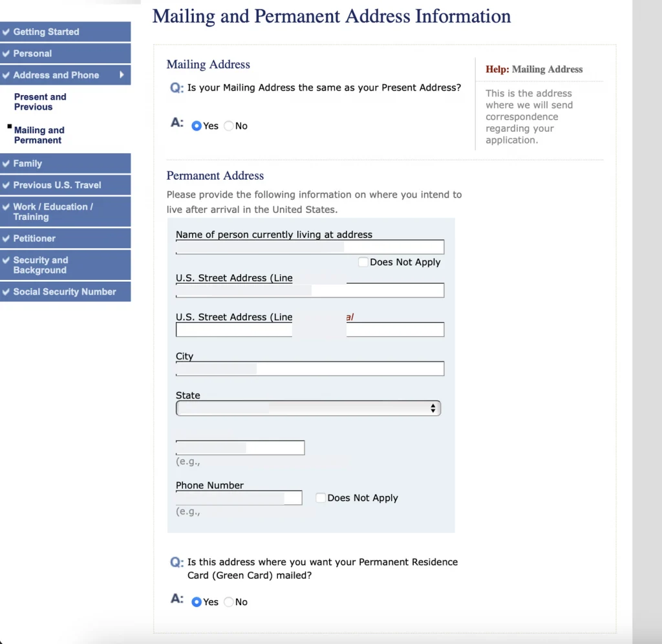Check Does Not Apply for Phone Number
Image resolution: width=662 pixels, height=644 pixels.
point(321,497)
